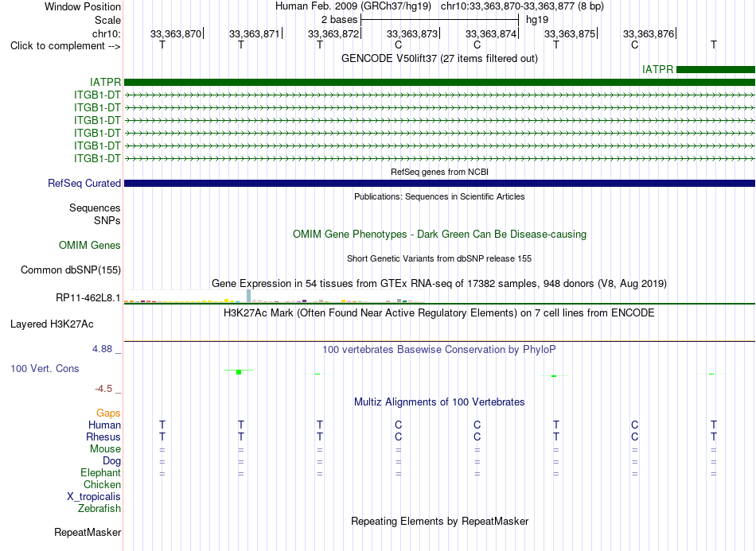Click last T base in the Rhesus alignment row
Screen dimensions: 756x551
pos(714,437)
